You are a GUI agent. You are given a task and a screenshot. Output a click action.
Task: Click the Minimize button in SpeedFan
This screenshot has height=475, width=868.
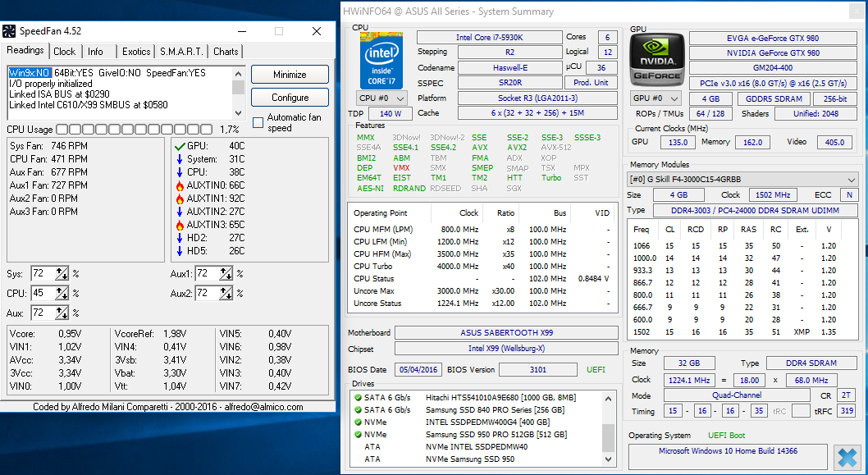point(290,74)
